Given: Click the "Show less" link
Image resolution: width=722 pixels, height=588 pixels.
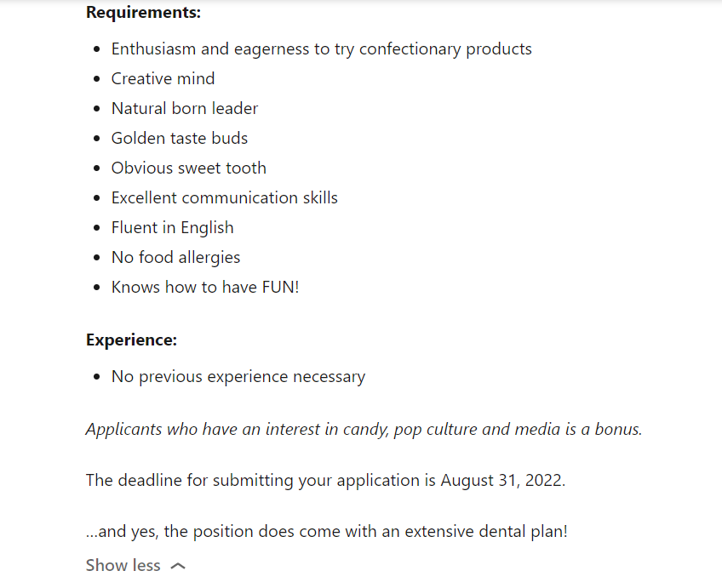Looking at the screenshot, I should [x=123, y=566].
